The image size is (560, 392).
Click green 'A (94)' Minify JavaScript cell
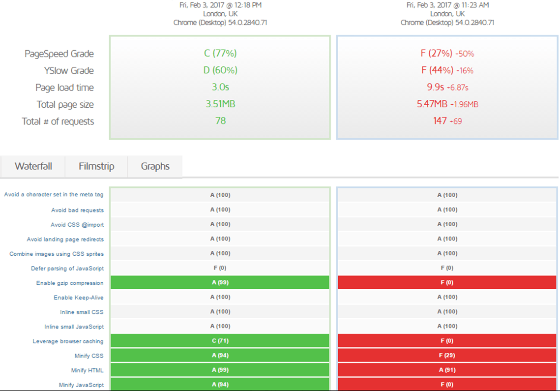(220, 384)
